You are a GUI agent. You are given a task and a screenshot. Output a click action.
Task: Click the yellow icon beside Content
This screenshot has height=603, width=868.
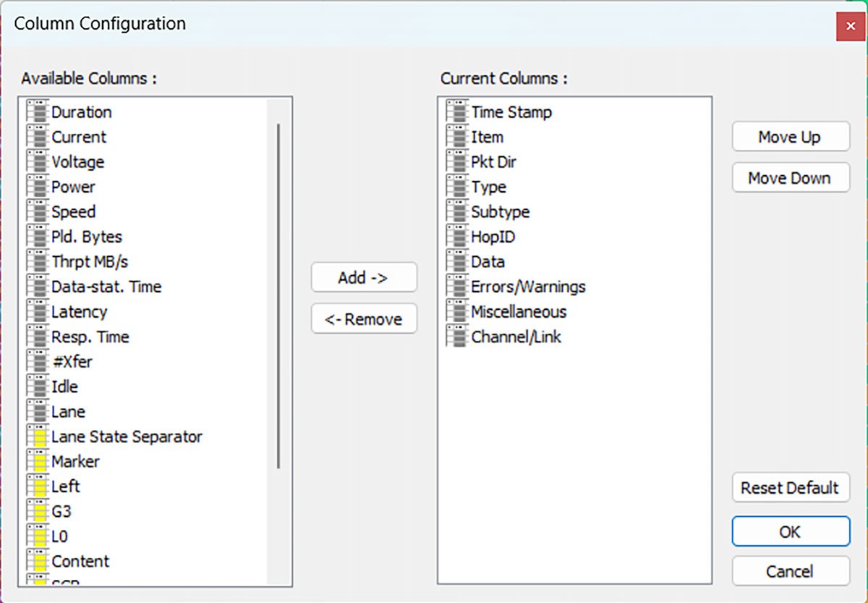coord(37,561)
